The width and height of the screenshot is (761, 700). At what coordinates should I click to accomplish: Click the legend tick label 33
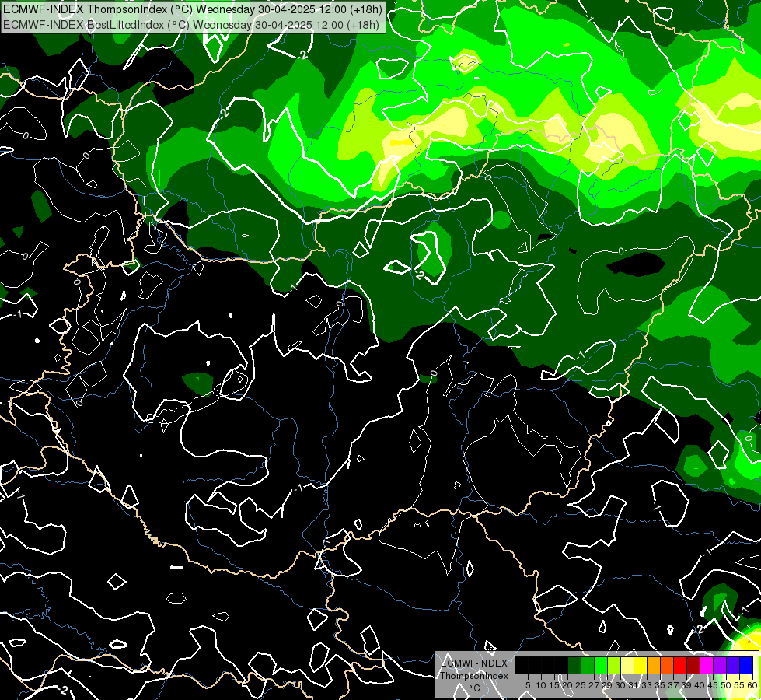pos(647,685)
